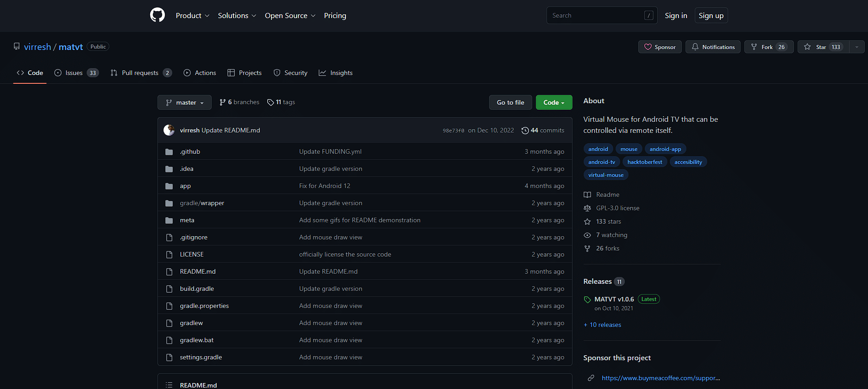Screen dimensions: 868x389
Task: Open the Pull requests tab
Action: pos(141,73)
